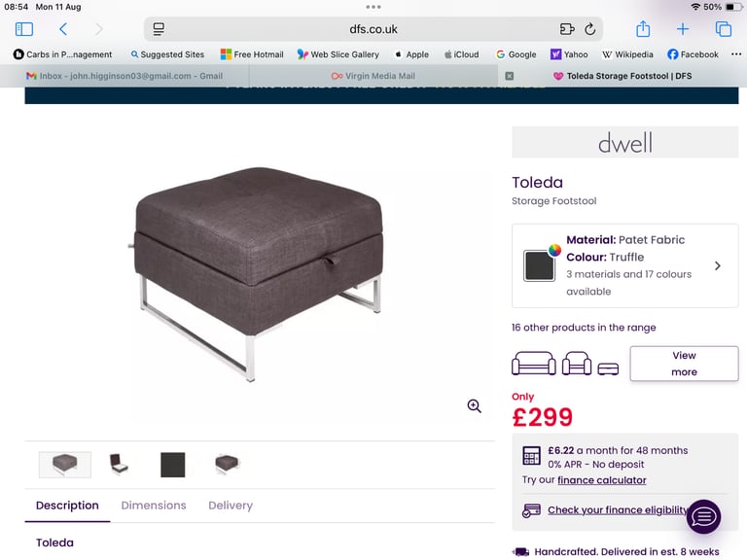Open the live chat bubble icon
747x560 pixels.
[703, 516]
